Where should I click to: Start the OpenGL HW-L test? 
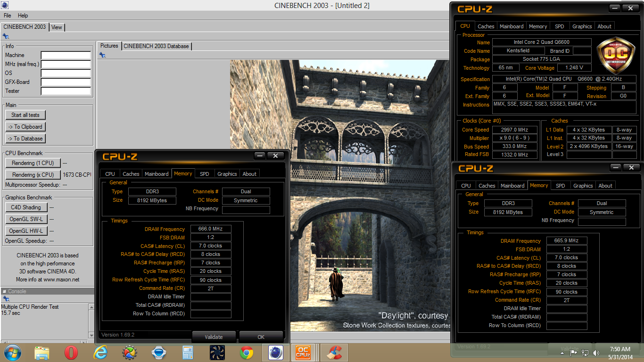[x=26, y=231]
